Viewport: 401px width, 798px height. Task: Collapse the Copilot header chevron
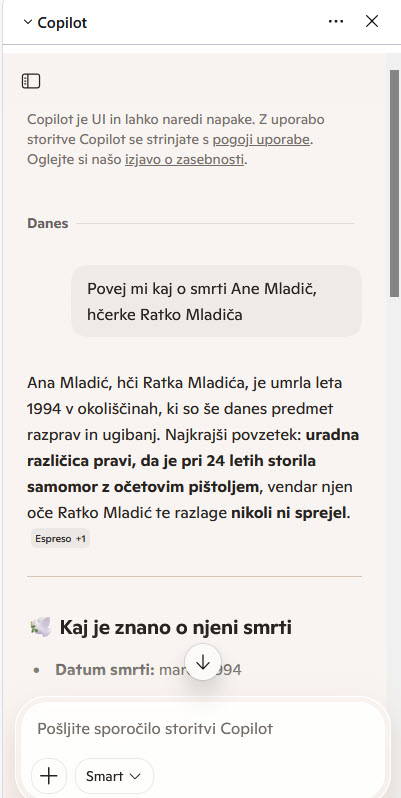[27, 22]
